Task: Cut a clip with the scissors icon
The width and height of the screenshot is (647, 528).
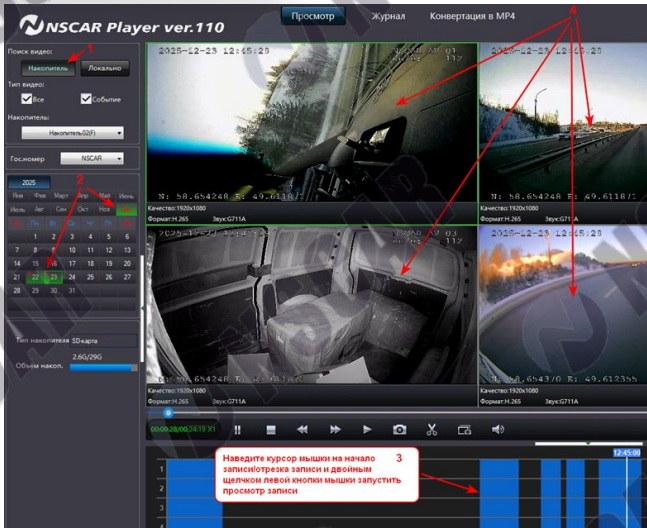Action: tap(432, 429)
